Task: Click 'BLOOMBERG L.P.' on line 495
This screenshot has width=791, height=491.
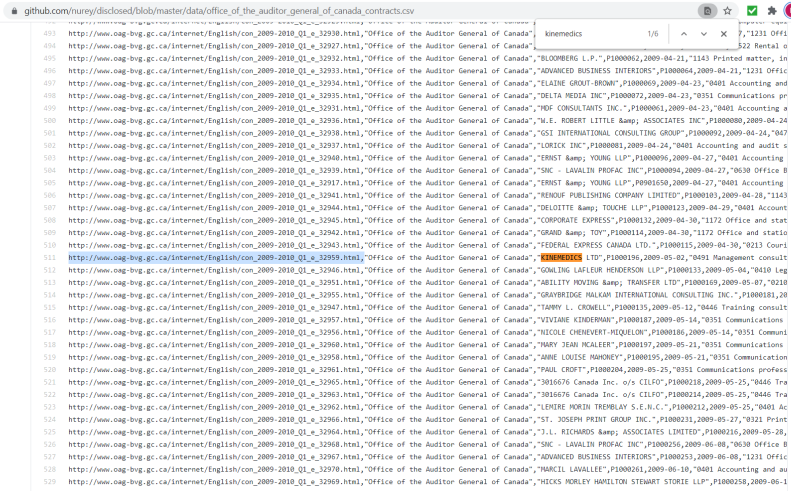Action: point(569,58)
